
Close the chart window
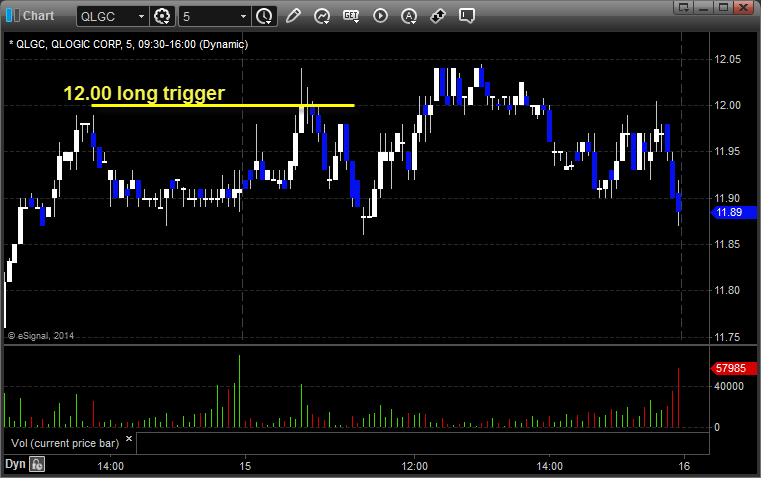click(744, 7)
